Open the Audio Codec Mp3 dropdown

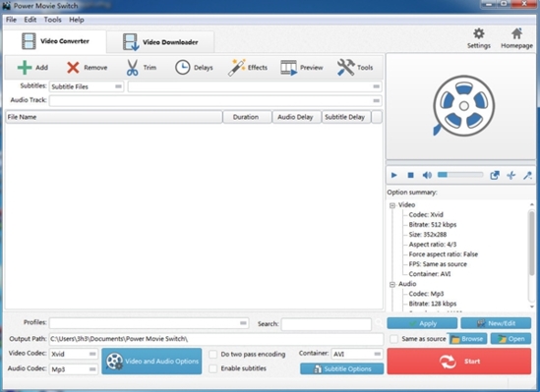74,369
